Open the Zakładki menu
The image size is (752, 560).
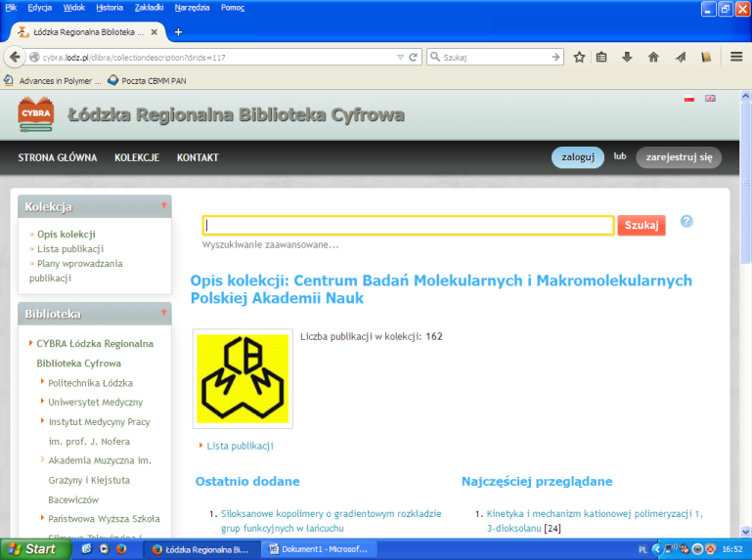point(149,7)
